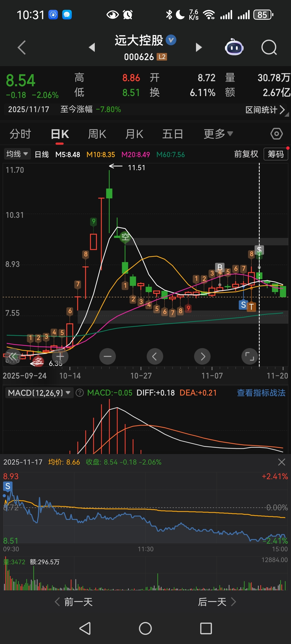Tap M10:8.35 moving average value
The image size is (291, 644).
click(101, 155)
